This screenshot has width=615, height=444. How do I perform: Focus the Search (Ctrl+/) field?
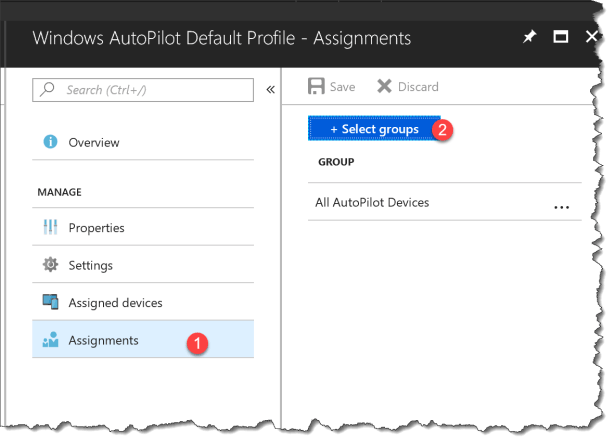(x=150, y=90)
